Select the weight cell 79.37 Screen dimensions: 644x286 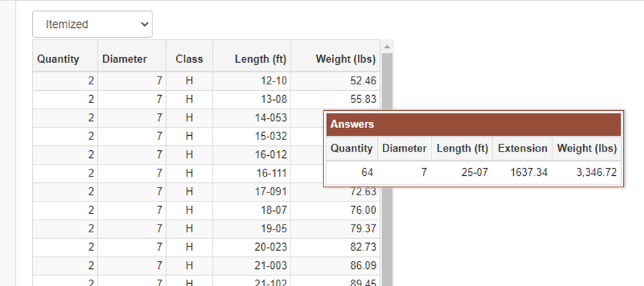pos(335,229)
